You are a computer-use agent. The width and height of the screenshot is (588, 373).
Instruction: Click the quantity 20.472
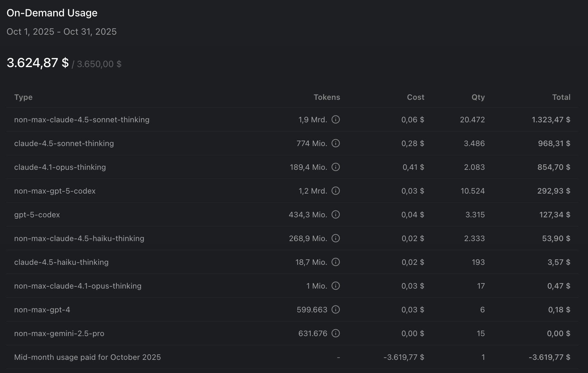(x=472, y=119)
